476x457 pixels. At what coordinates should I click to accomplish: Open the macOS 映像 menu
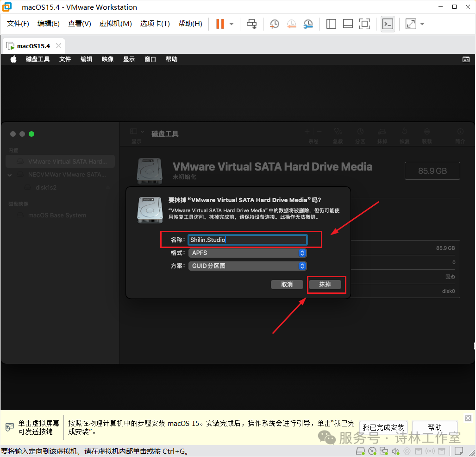tap(107, 59)
